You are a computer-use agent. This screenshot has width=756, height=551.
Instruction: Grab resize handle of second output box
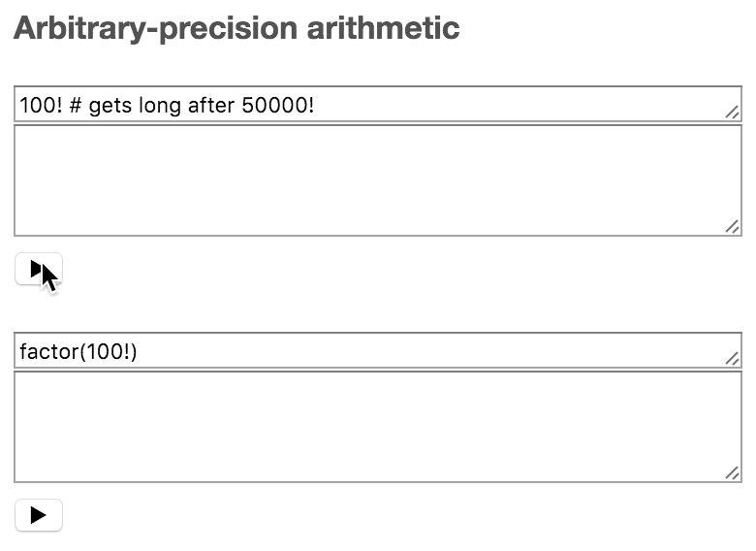733,473
